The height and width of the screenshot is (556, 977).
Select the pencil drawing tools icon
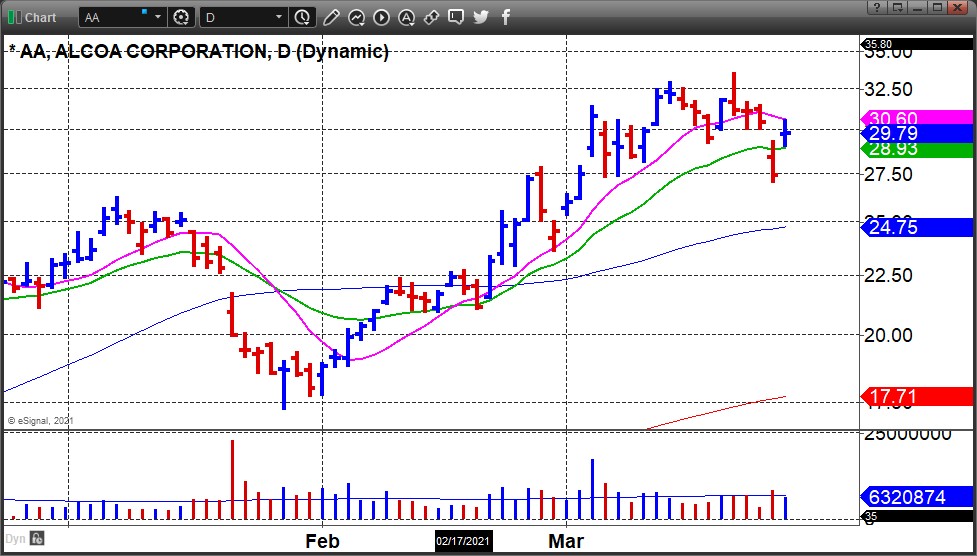click(x=331, y=17)
